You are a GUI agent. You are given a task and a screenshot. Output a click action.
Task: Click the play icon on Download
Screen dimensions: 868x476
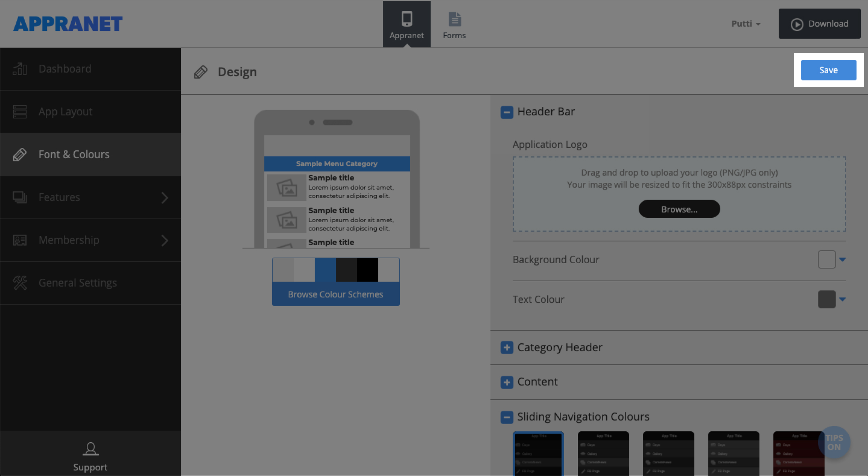797,24
